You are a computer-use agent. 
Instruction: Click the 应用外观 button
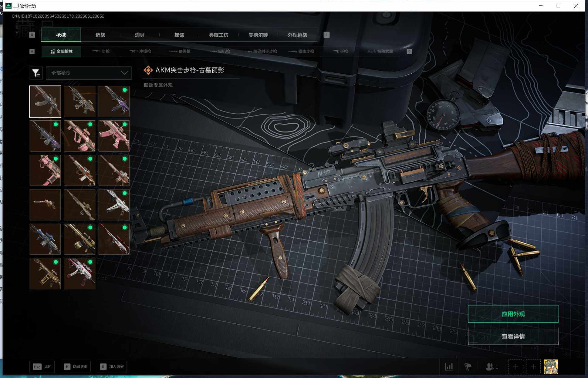(x=513, y=314)
